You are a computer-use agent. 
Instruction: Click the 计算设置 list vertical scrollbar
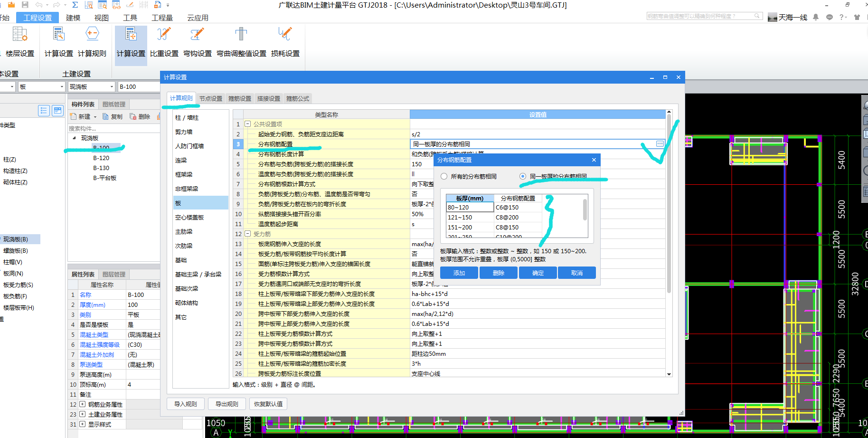(x=669, y=203)
